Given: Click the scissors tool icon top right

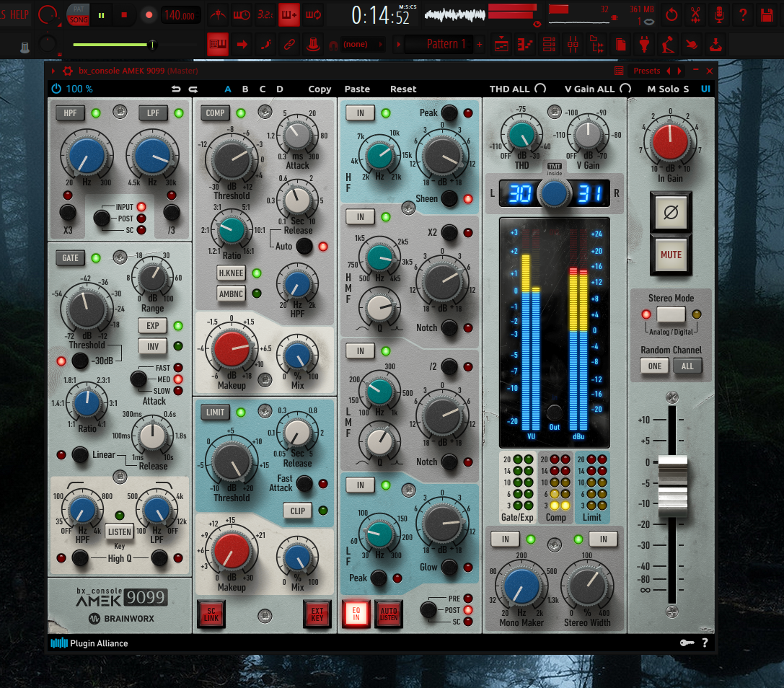Looking at the screenshot, I should 695,15.
